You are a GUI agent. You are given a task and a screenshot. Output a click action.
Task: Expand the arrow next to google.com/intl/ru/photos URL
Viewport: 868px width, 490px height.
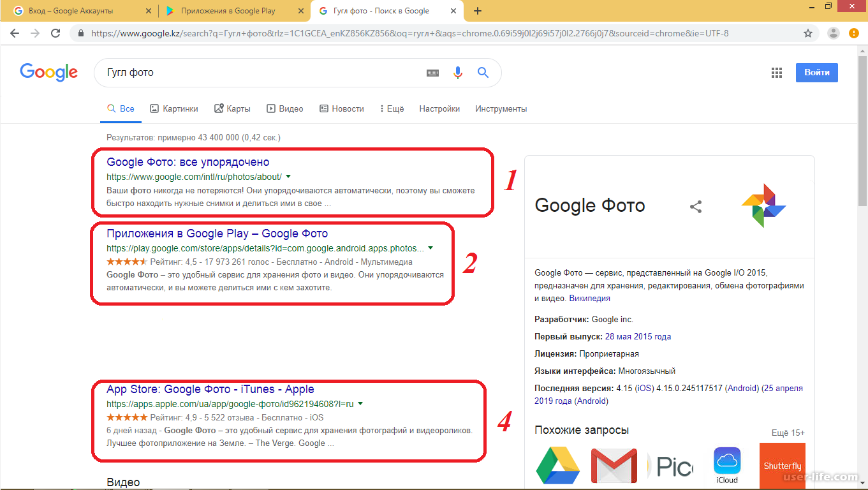(x=288, y=177)
